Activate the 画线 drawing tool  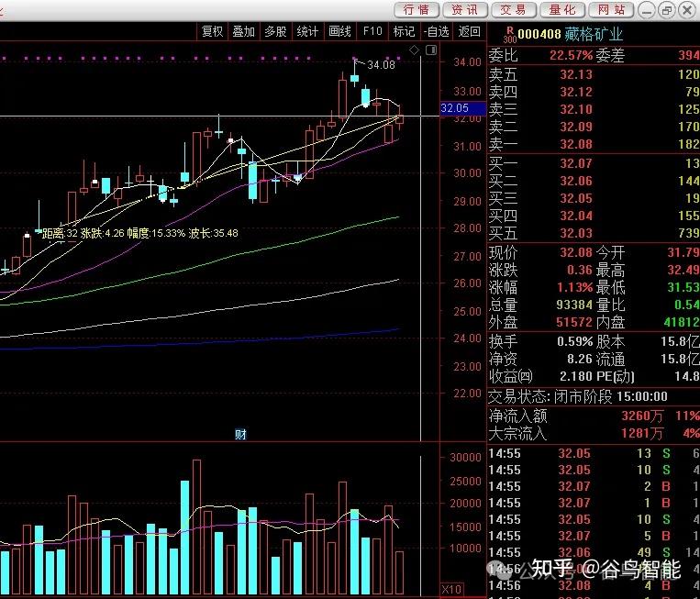pos(339,31)
